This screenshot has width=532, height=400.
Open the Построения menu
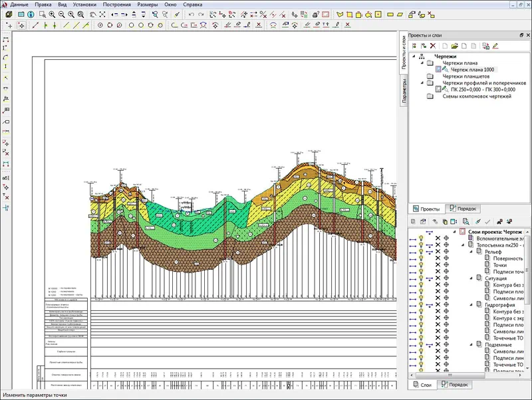pos(116,4)
